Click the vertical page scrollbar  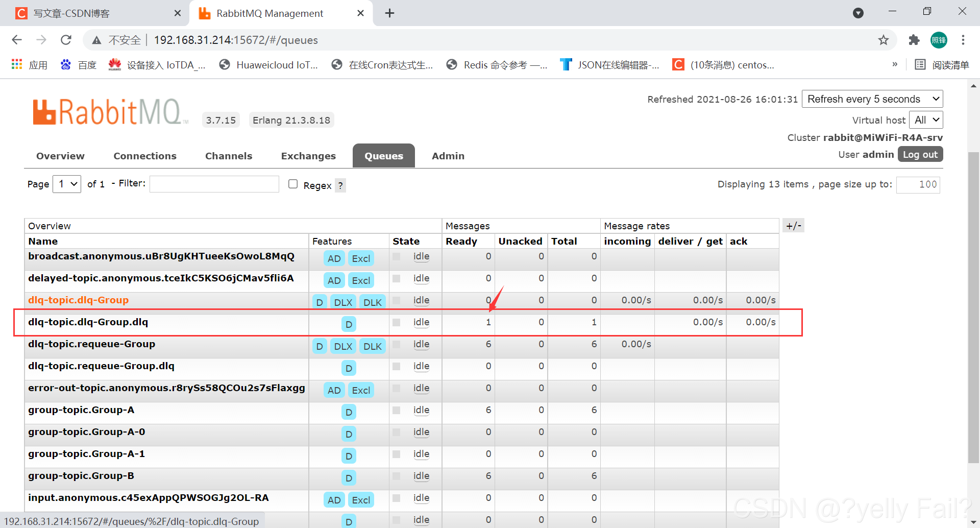tap(973, 306)
